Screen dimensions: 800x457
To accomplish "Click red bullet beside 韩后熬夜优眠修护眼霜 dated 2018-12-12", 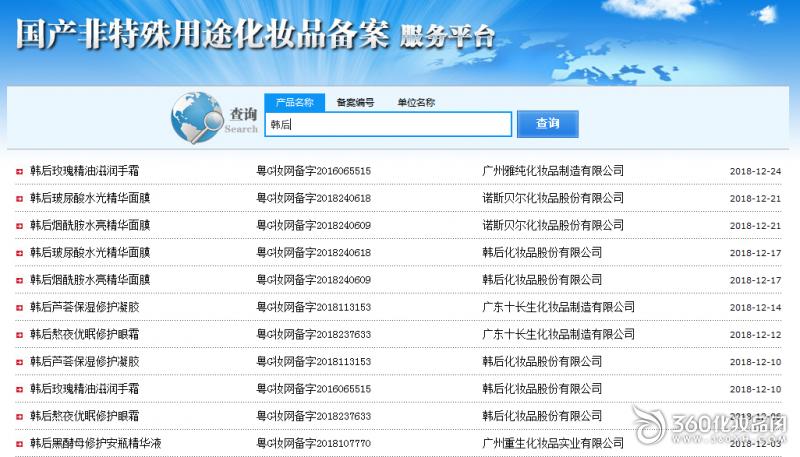I will click(x=19, y=335).
